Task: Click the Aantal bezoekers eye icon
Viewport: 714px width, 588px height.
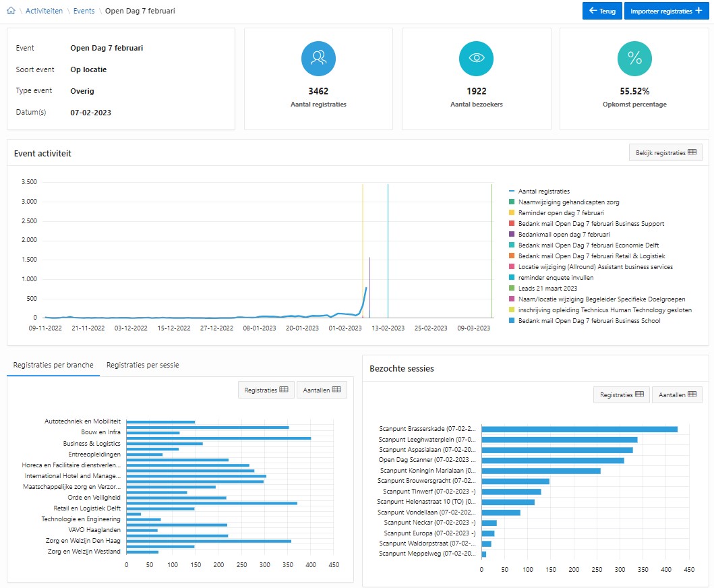Action: 476,58
